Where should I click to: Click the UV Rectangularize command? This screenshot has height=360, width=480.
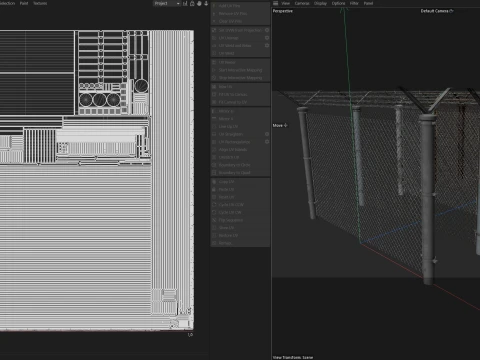click(234, 142)
